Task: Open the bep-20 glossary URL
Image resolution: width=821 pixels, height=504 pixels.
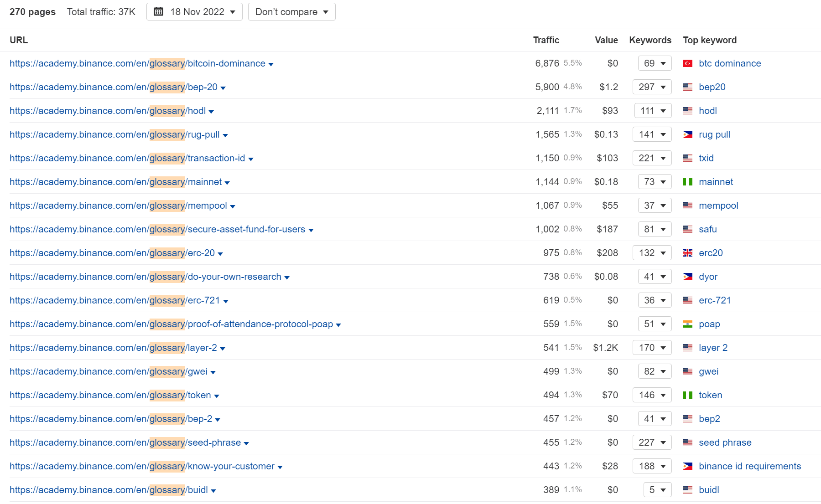Action: point(114,87)
